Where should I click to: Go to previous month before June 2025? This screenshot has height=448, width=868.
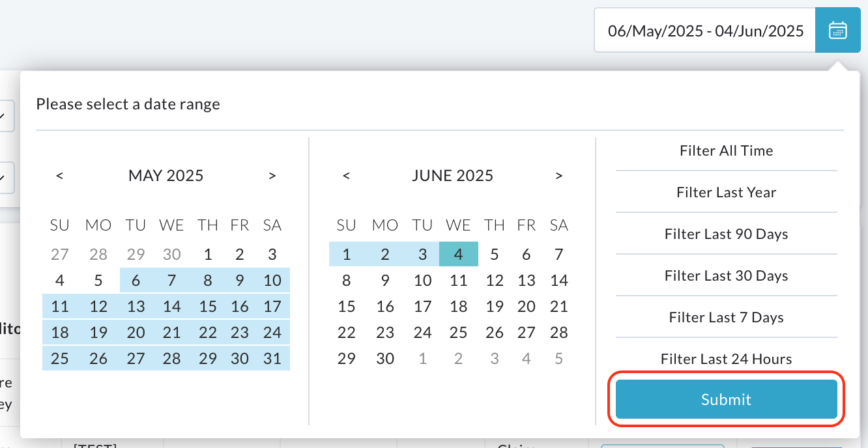point(346,176)
